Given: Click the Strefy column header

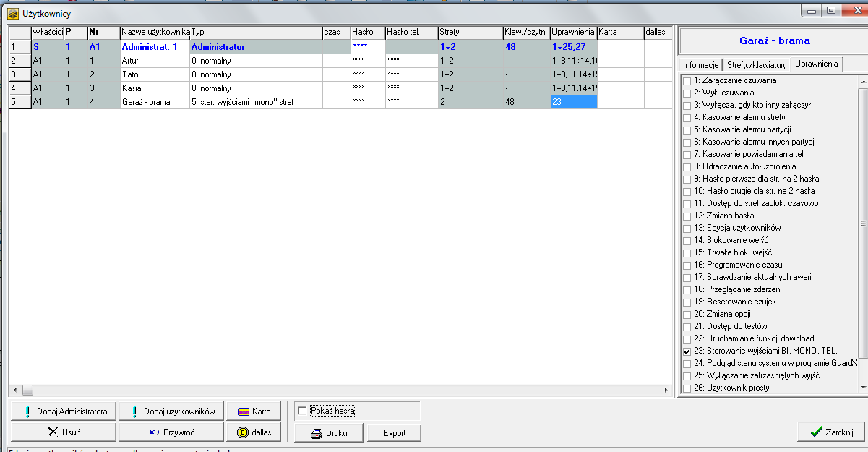Looking at the screenshot, I should (x=470, y=33).
